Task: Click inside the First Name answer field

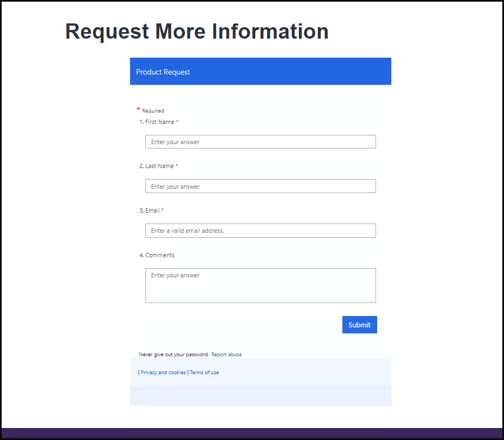Action: (260, 141)
